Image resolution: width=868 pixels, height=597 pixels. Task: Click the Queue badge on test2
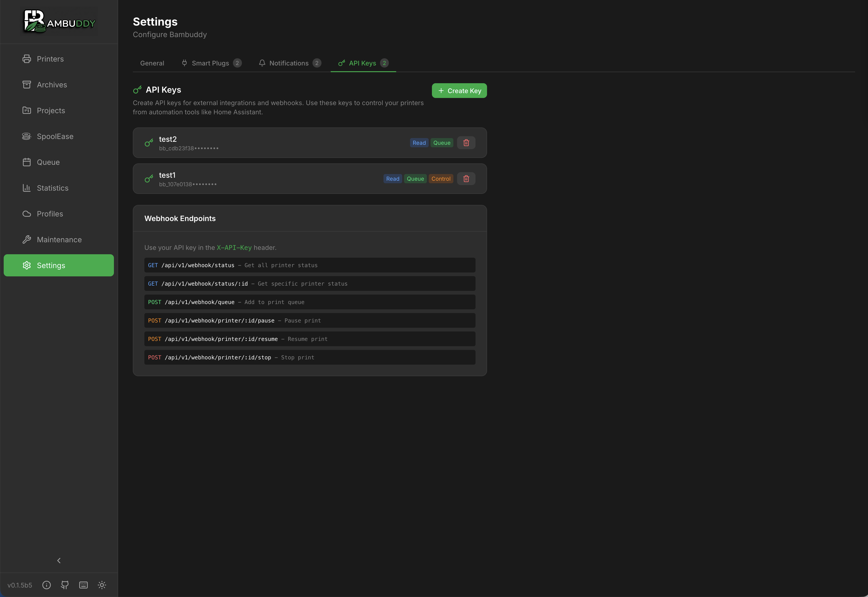(x=442, y=142)
